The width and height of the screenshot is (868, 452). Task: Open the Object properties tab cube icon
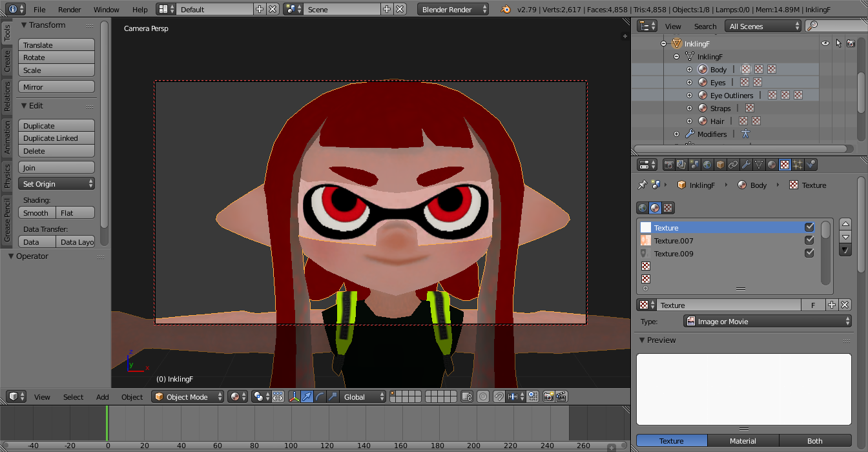click(720, 165)
